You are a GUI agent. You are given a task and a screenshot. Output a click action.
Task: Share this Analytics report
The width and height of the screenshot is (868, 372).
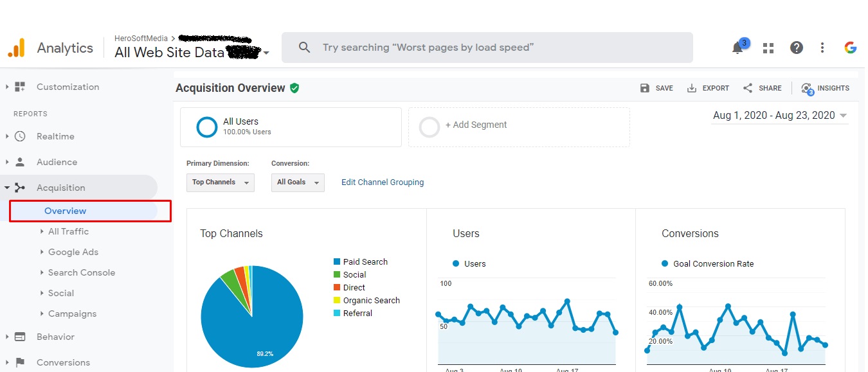pyautogui.click(x=761, y=88)
